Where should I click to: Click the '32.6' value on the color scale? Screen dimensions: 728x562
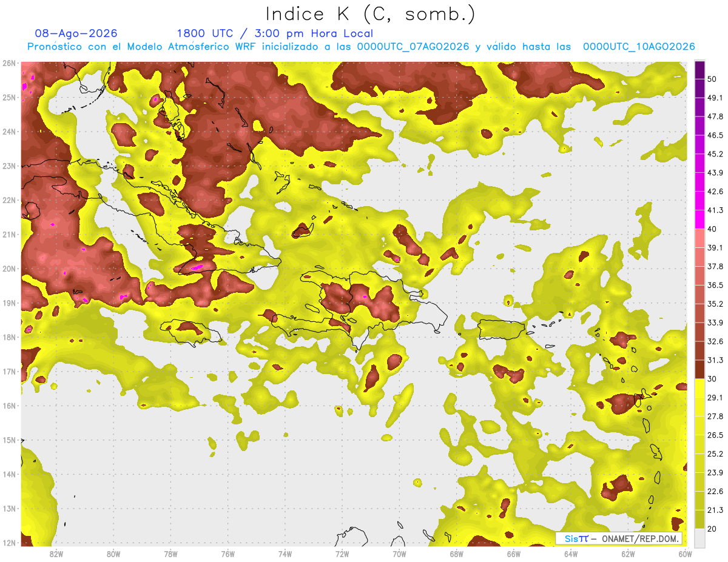pos(715,341)
